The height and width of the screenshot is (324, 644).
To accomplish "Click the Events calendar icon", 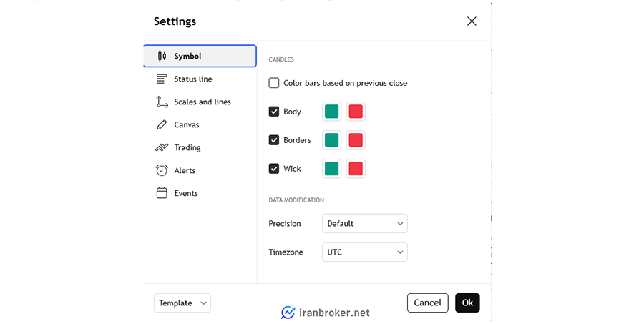I will (x=162, y=193).
